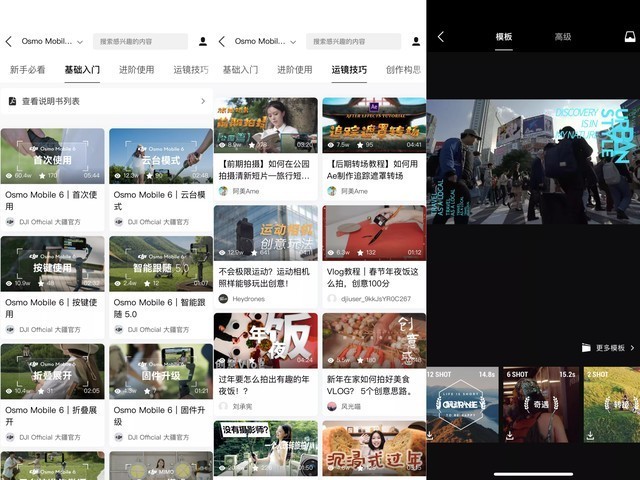Click the search field in the middle panel
This screenshot has height=480, width=640.
(x=353, y=41)
